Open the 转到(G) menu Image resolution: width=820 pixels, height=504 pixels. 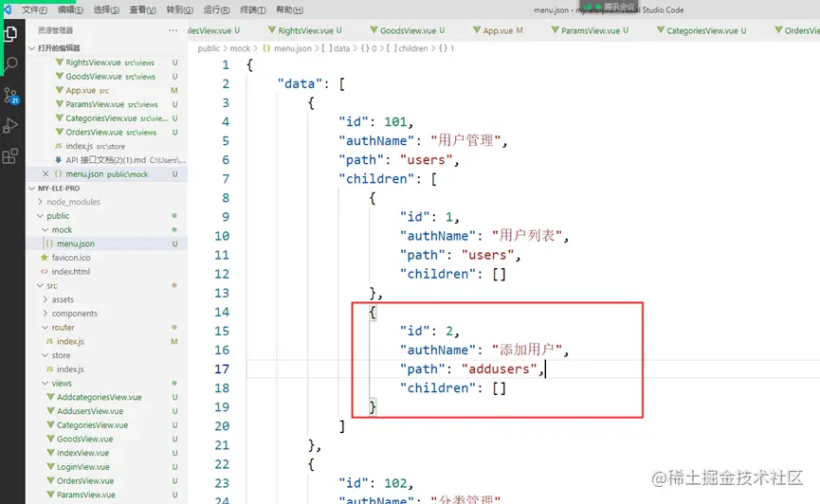(180, 9)
